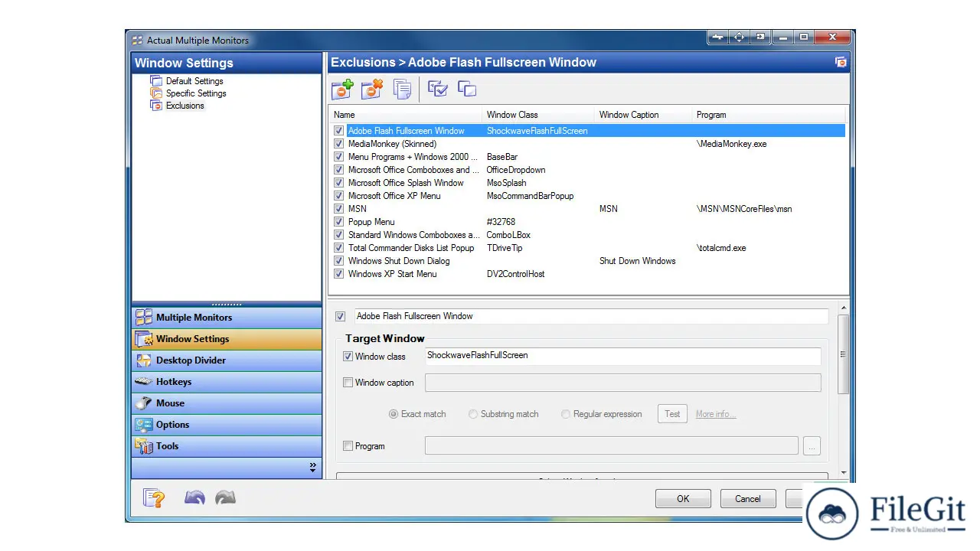The image size is (980, 551).
Task: Add a new exclusion item
Action: coord(341,89)
